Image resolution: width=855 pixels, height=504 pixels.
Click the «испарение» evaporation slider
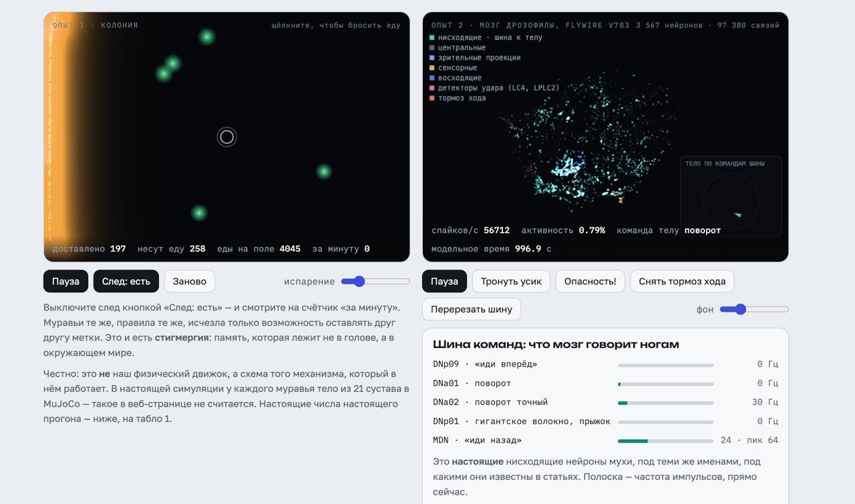point(375,281)
